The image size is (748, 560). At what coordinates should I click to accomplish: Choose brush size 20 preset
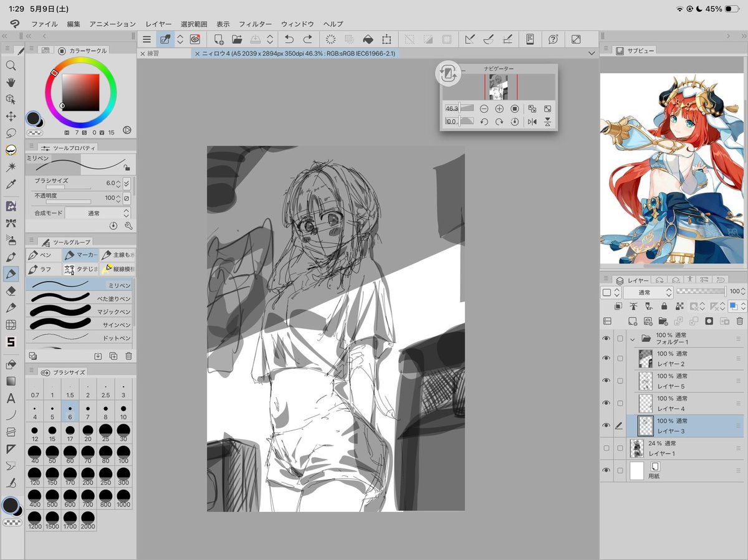pyautogui.click(x=88, y=433)
